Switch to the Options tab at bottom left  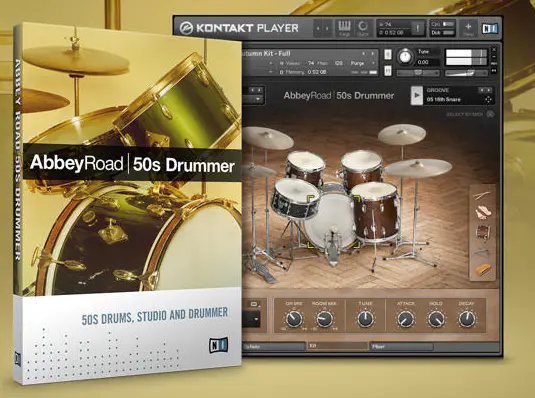(274, 346)
